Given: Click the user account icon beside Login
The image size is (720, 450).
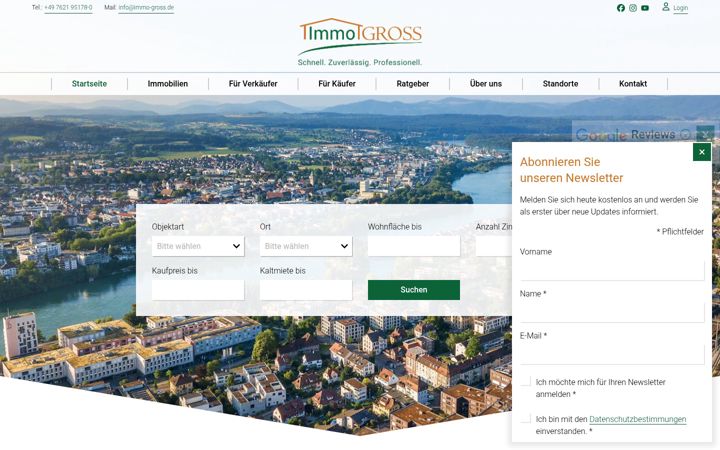Looking at the screenshot, I should click(x=666, y=7).
